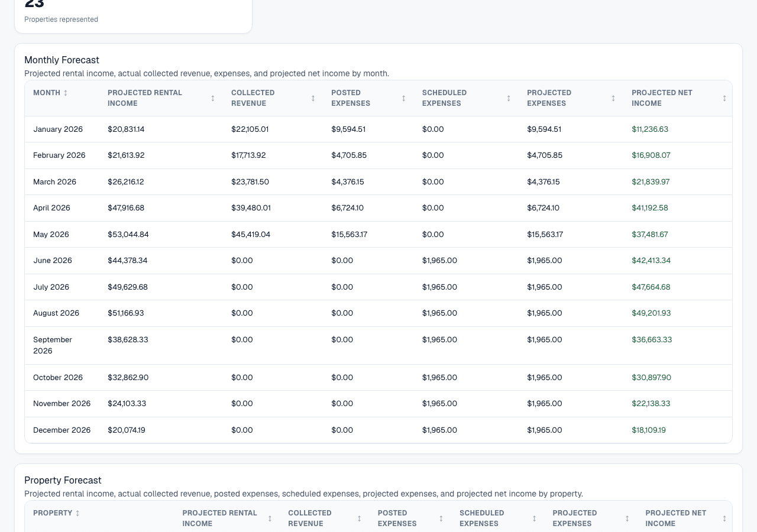This screenshot has height=532, width=757.
Task: Click May collected revenue $45,419.04
Action: [x=251, y=235]
